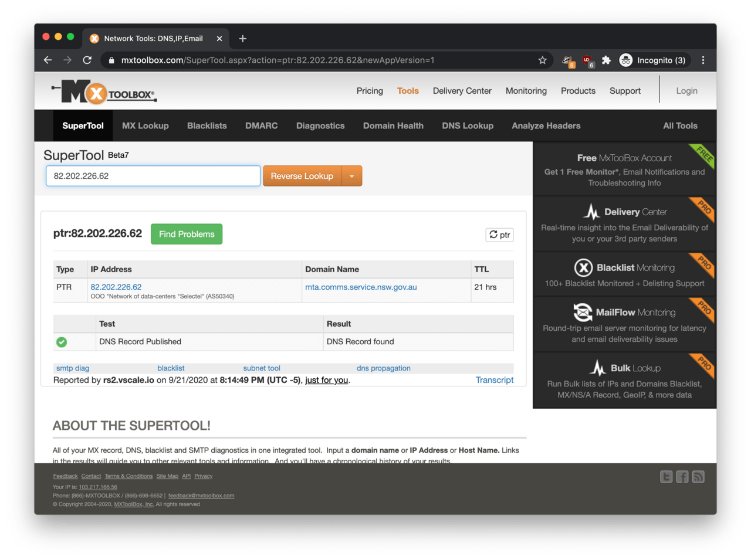
Task: Open the Site Map footer link
Action: point(167,476)
